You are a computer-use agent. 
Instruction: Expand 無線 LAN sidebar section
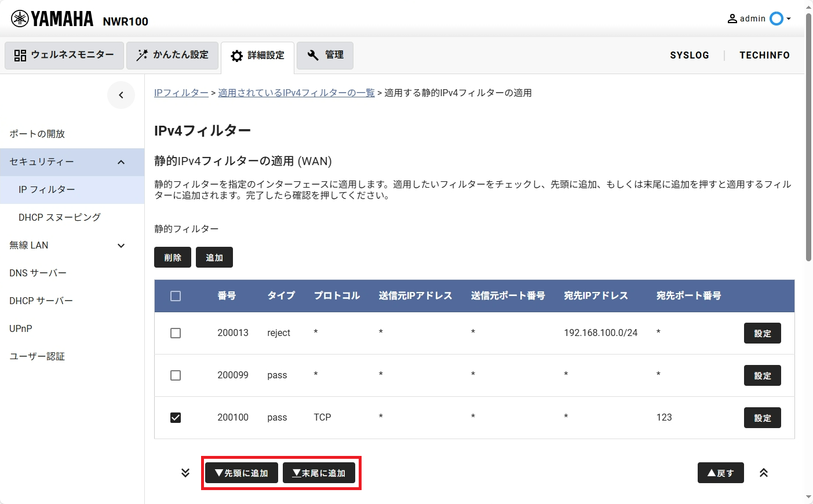(x=121, y=246)
